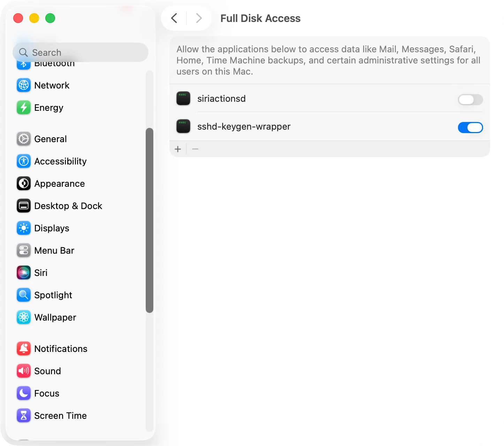
Task: Open the General gear icon
Action: (24, 139)
